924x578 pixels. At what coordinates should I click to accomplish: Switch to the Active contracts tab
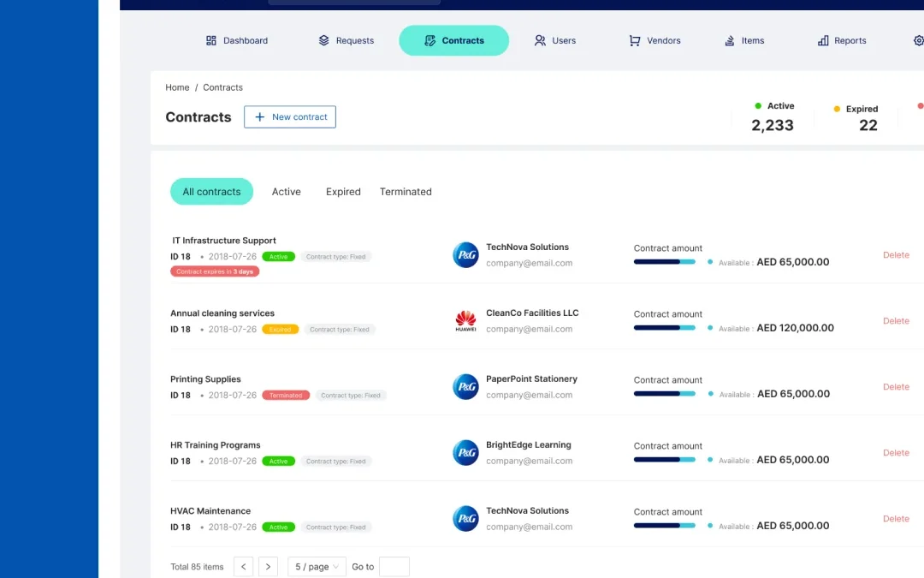click(x=287, y=192)
